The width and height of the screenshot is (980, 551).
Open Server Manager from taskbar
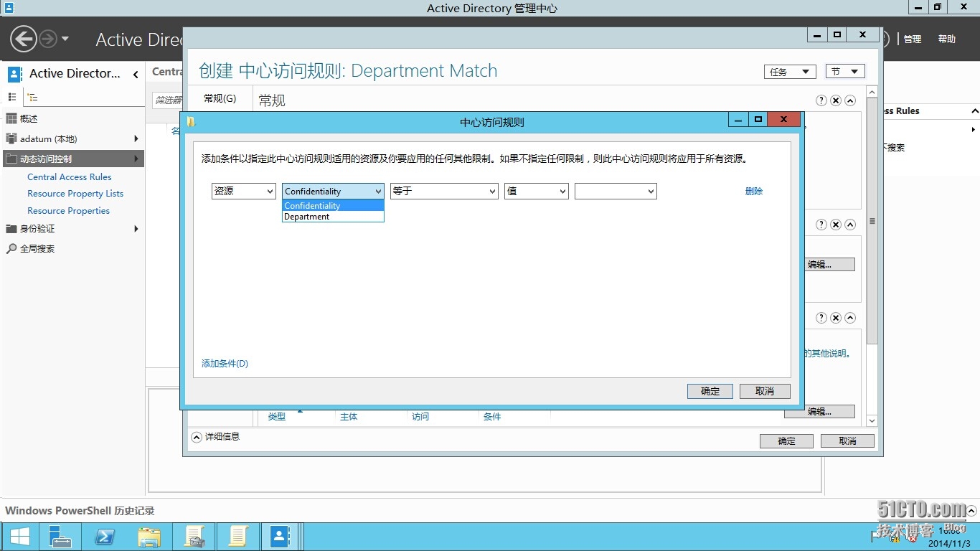coord(60,537)
